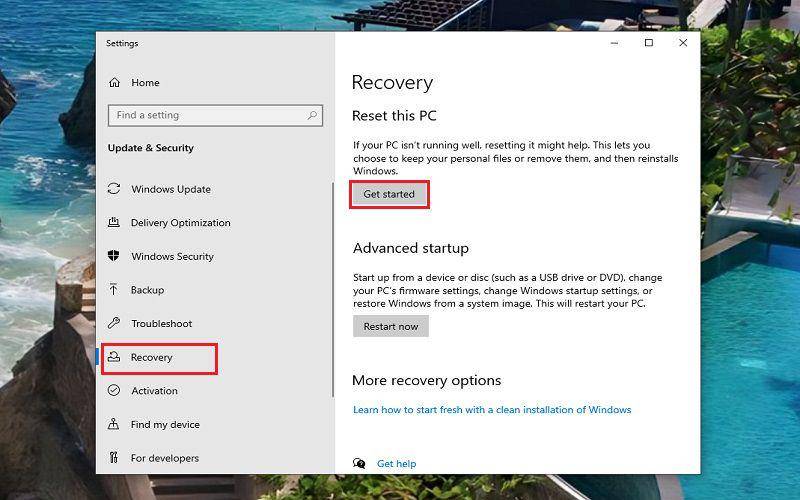This screenshot has width=800, height=500.
Task: Click the Delivery Optimization icon
Action: click(114, 222)
